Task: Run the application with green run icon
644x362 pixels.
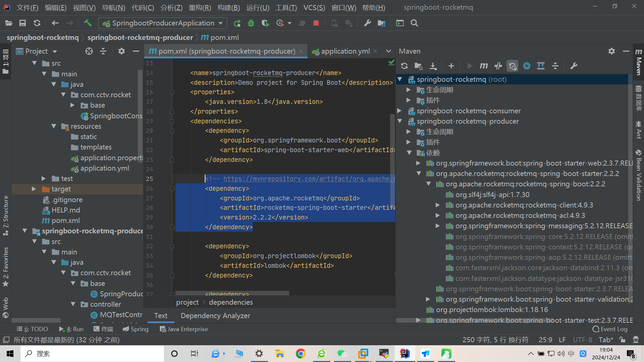Action: click(237, 23)
